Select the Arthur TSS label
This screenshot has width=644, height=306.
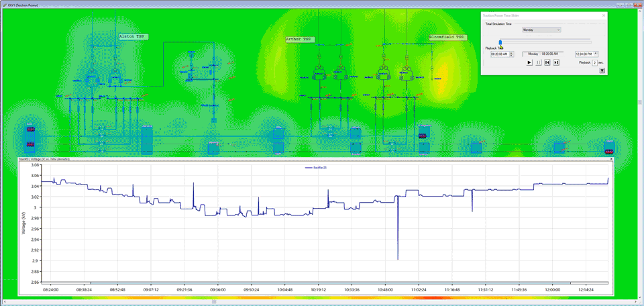[299, 40]
